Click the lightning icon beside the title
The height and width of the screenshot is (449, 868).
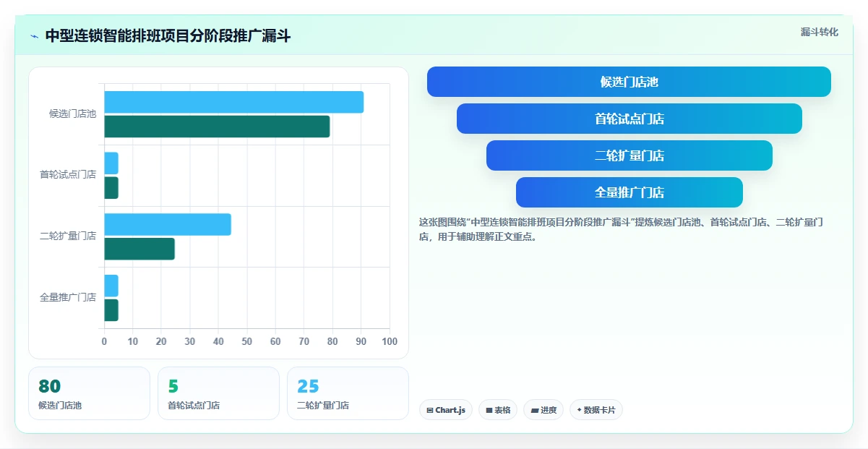click(35, 36)
